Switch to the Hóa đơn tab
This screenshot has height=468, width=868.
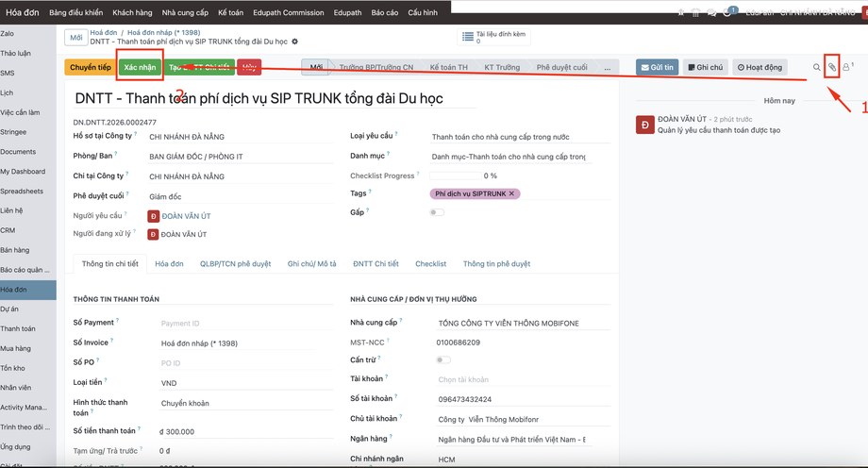point(169,264)
